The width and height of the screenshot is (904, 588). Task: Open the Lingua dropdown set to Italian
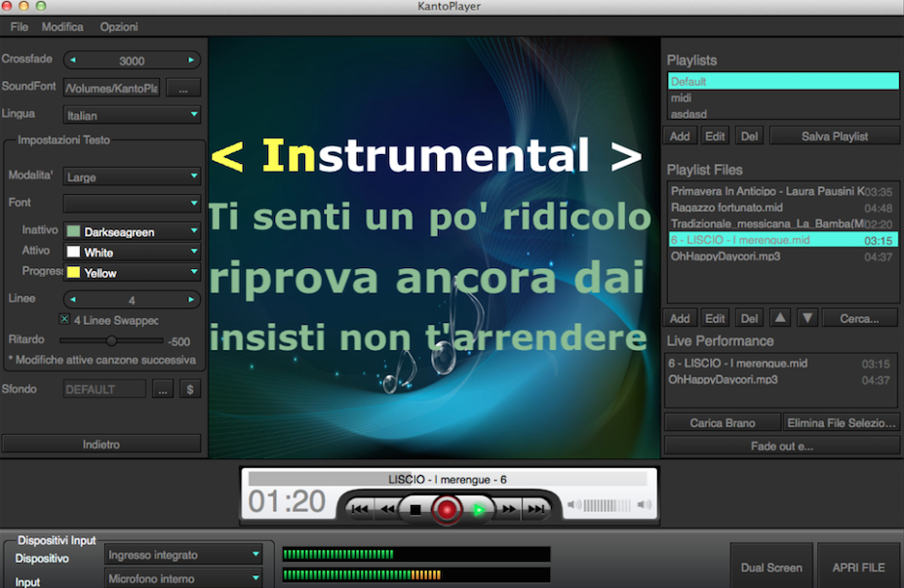(132, 113)
